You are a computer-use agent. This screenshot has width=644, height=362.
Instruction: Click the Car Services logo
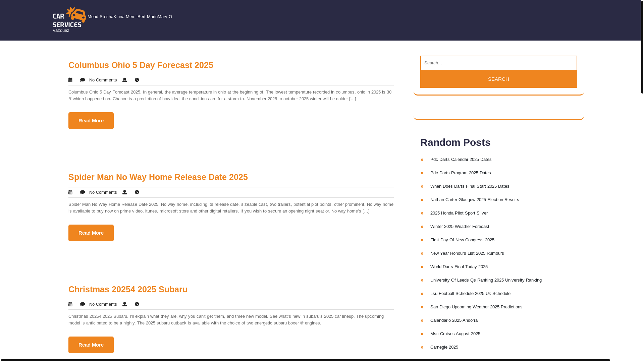pos(69,17)
